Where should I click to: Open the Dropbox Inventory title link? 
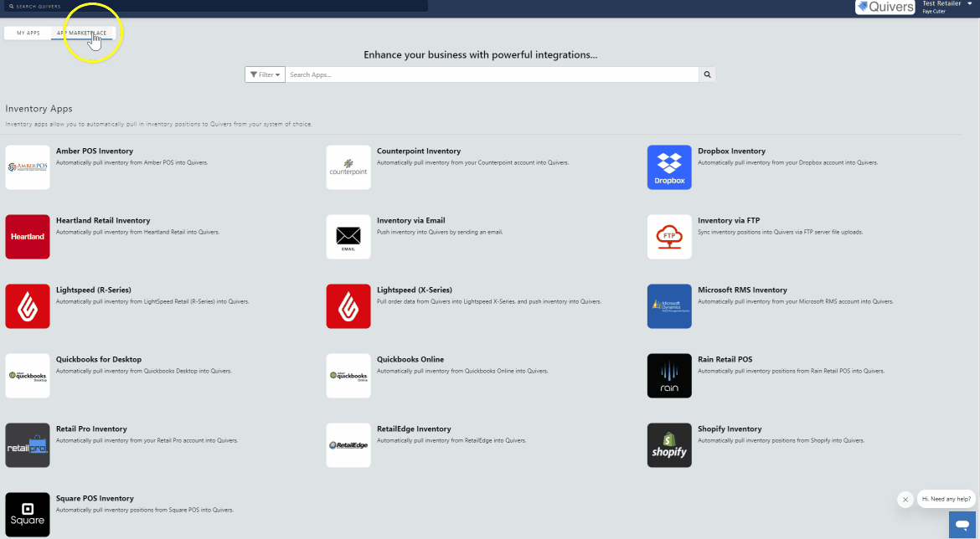[x=731, y=151]
